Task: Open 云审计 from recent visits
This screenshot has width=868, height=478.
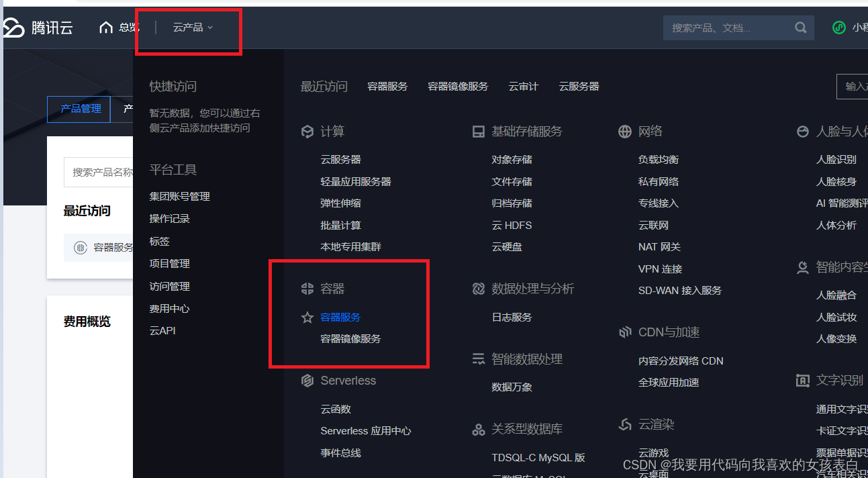Action: [x=524, y=87]
